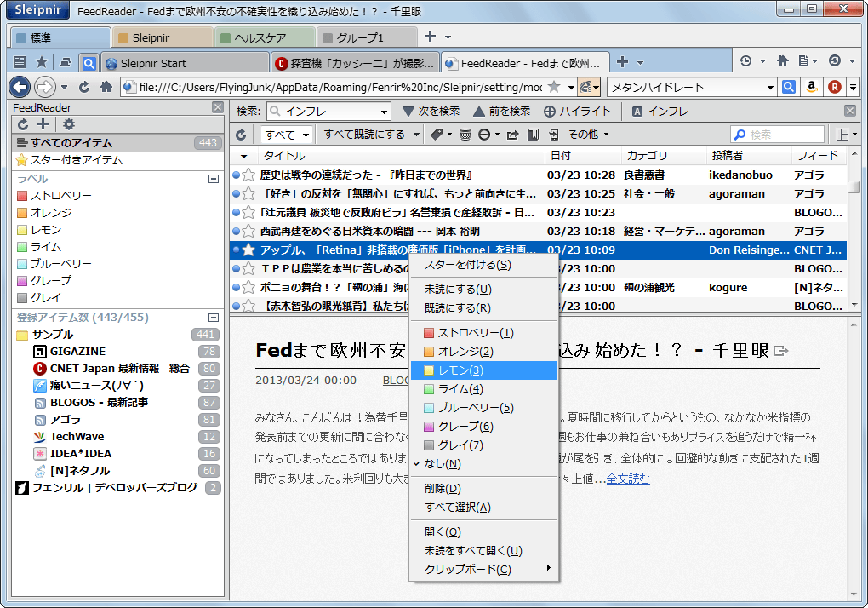This screenshot has width=868, height=608.
Task: Choose スターを付ける(S) in context menu
Action: pyautogui.click(x=483, y=265)
